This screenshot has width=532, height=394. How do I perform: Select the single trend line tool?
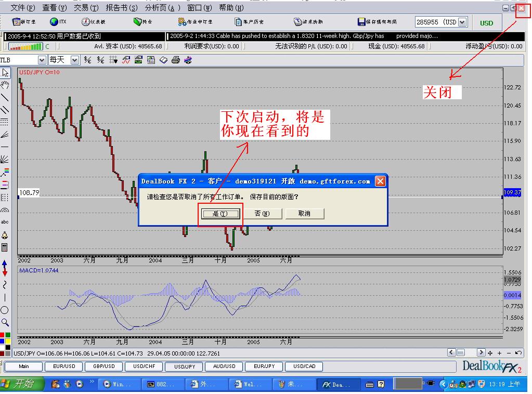pos(5,97)
